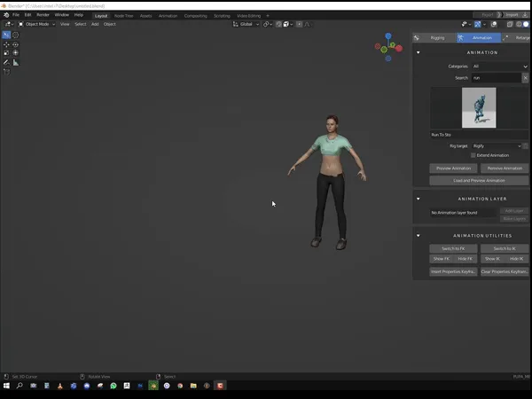The height and width of the screenshot is (399, 532).
Task: Click Clear Properties Keyframes button
Action: click(505, 272)
